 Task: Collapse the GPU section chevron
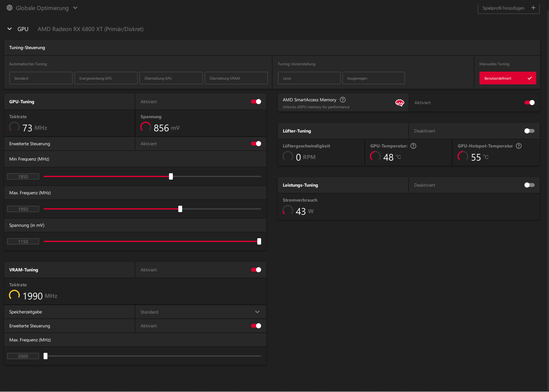(10, 29)
